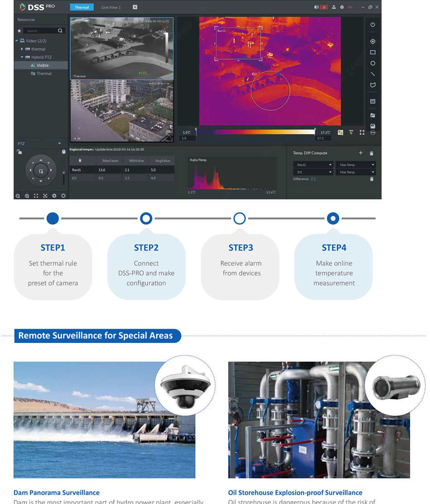Viewport: 430px width, 504px height.
Task: Open the settings gear in title bar
Action: [342, 7]
